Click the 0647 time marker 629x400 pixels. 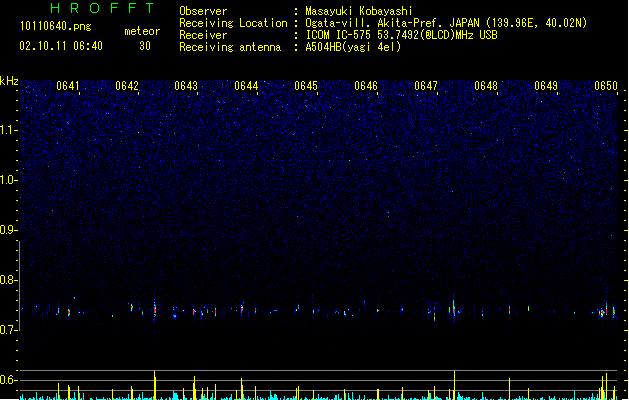426,86
